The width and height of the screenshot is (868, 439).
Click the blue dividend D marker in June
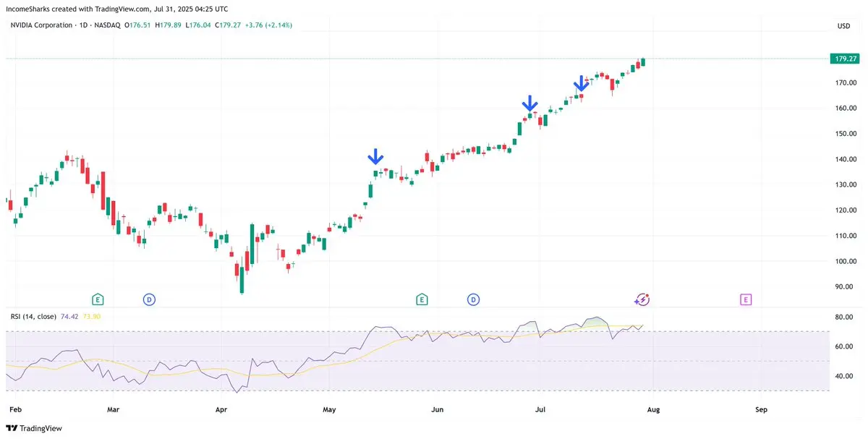pos(473,299)
